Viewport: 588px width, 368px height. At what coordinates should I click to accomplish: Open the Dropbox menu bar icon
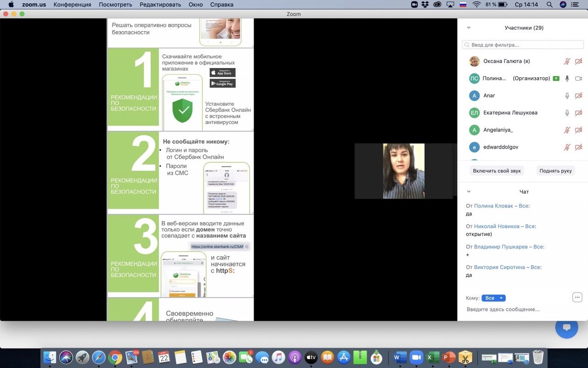point(425,5)
